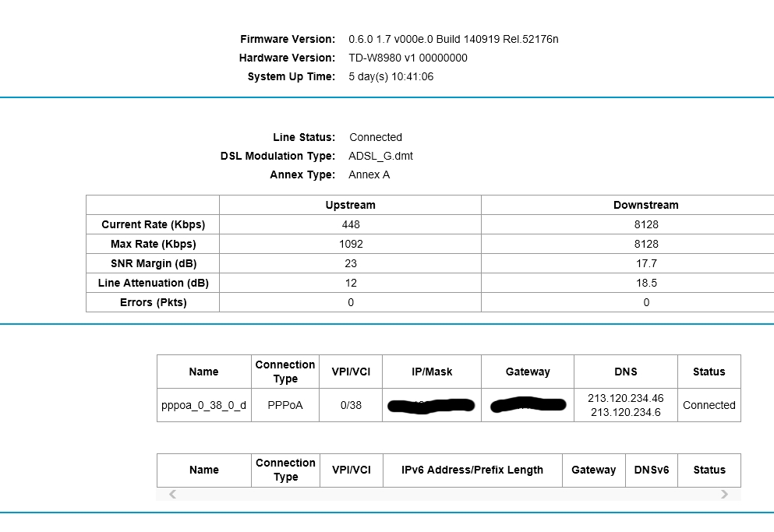This screenshot has width=774, height=532.
Task: Select the 0/38 VPI/VCI value
Action: [x=351, y=405]
